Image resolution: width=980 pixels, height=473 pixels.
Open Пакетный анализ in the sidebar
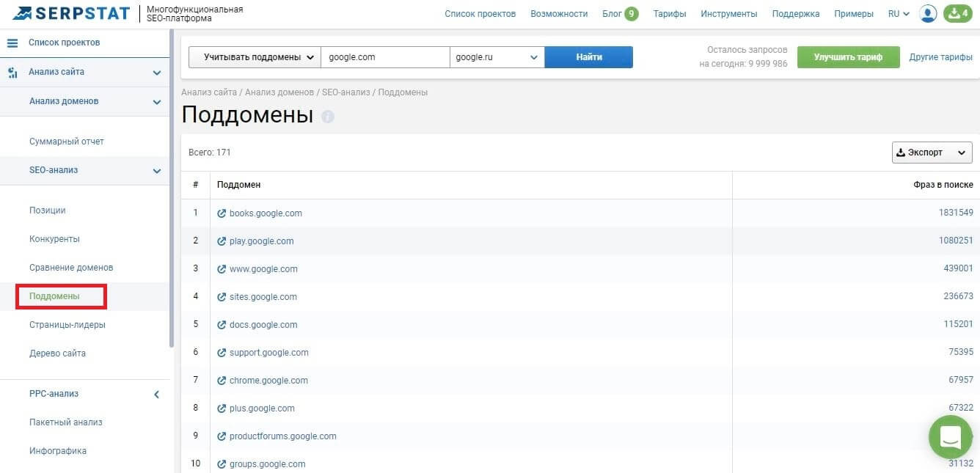point(66,422)
